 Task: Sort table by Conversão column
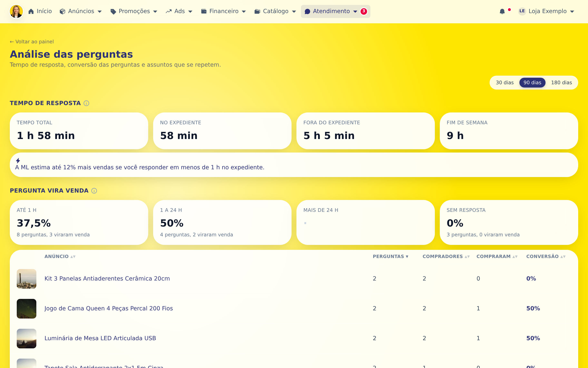point(546,257)
